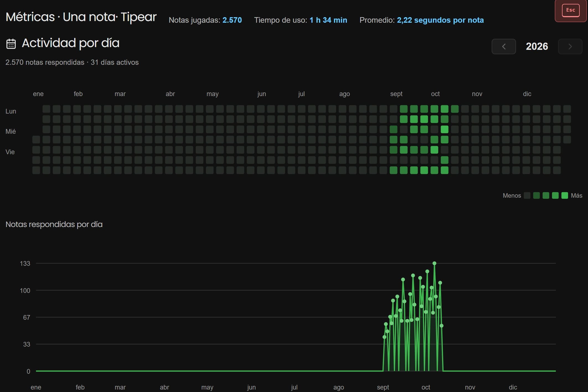The image size is (588, 392).
Task: Click the Esc button to close metrics
Action: pos(571,11)
